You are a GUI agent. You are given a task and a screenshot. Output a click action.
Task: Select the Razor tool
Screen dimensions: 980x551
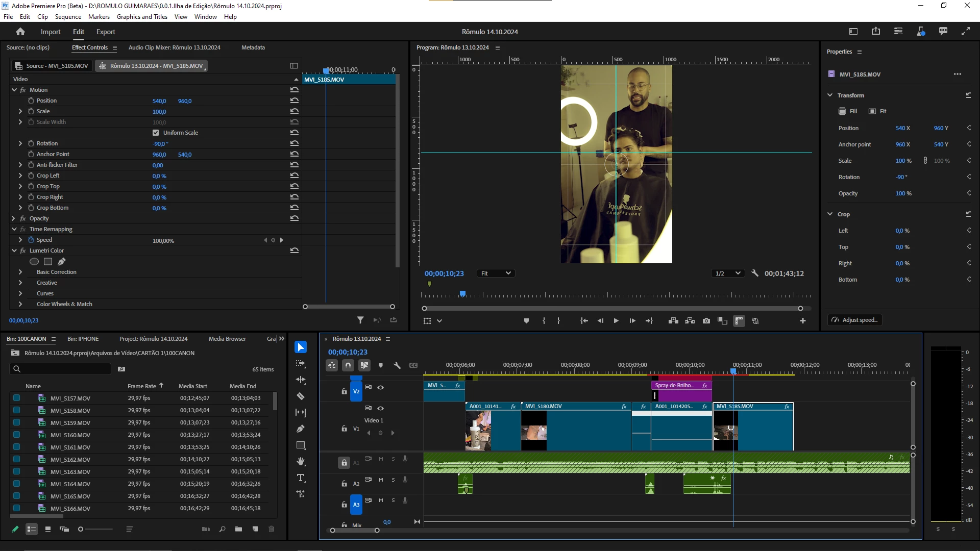(x=301, y=396)
